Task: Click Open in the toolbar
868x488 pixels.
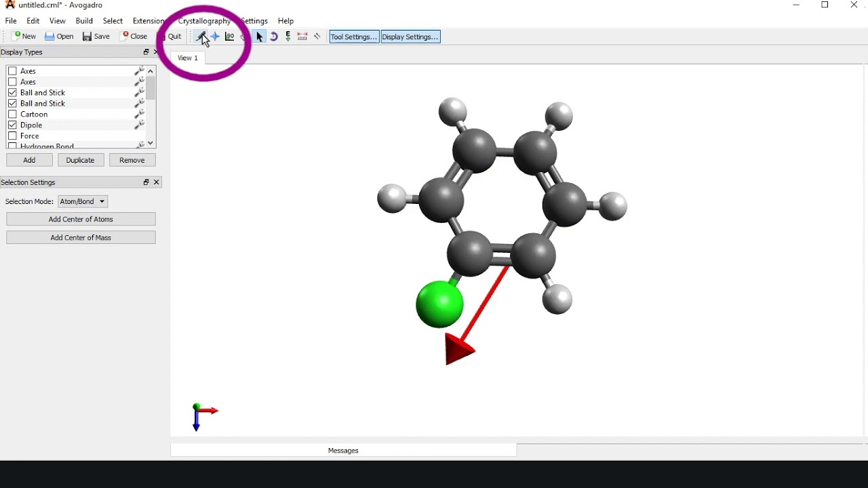Action: click(60, 37)
